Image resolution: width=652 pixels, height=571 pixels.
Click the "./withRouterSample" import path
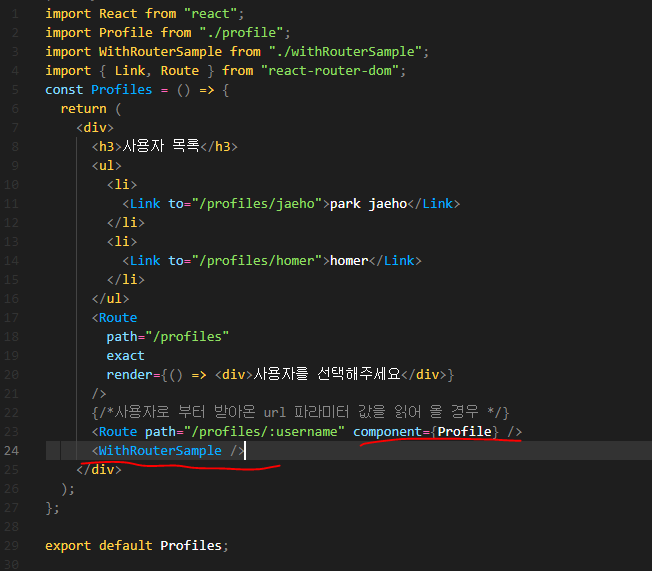tap(345, 52)
